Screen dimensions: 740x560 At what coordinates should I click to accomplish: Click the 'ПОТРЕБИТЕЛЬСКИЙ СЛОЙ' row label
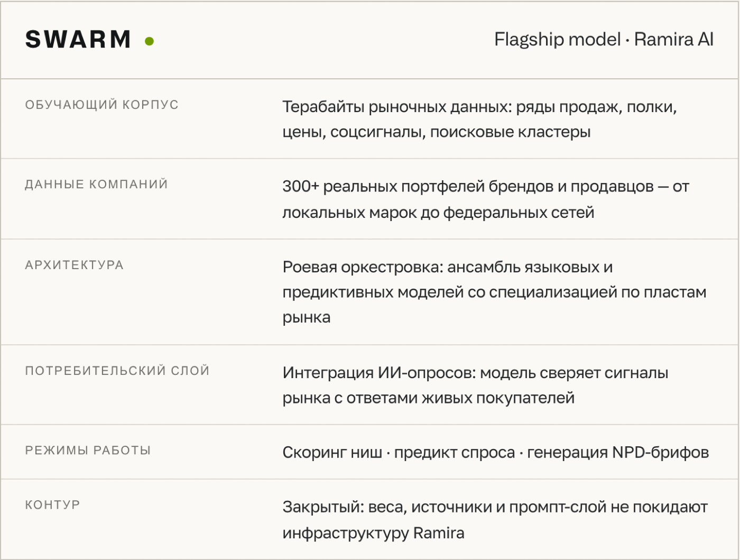pyautogui.click(x=117, y=371)
